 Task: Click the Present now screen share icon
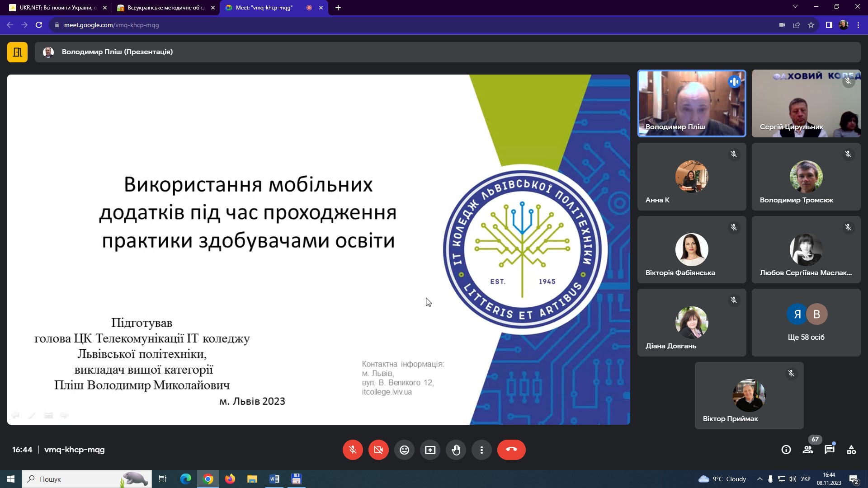click(430, 450)
